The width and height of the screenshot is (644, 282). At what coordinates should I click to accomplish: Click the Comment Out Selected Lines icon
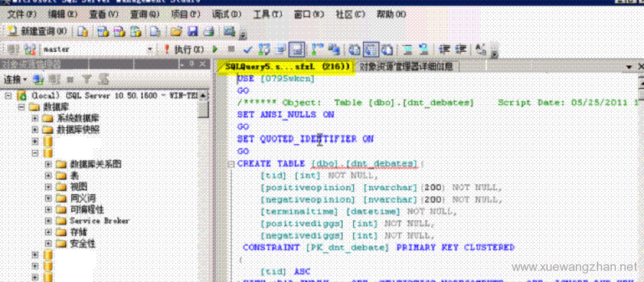[406, 49]
